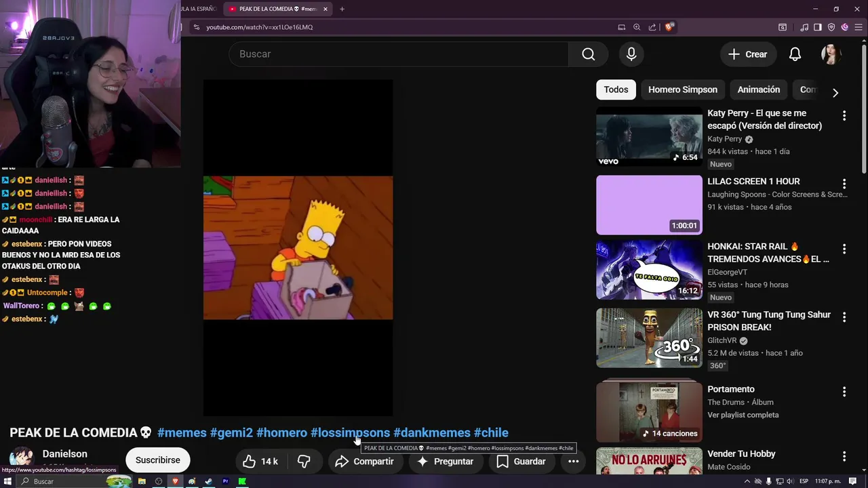
Task: Click Danielson channel avatar
Action: [x=21, y=459]
